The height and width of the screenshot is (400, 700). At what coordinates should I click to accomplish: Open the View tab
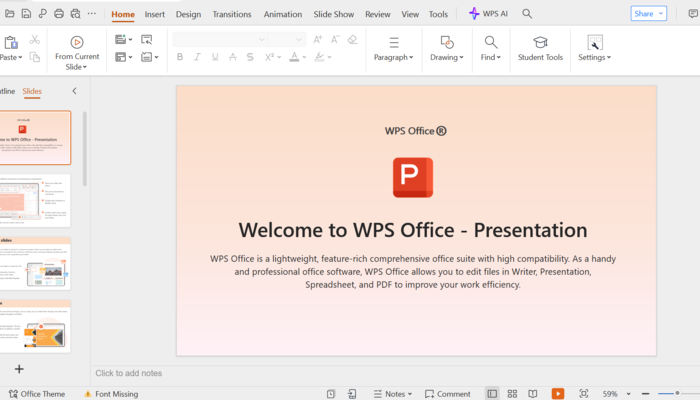(410, 14)
